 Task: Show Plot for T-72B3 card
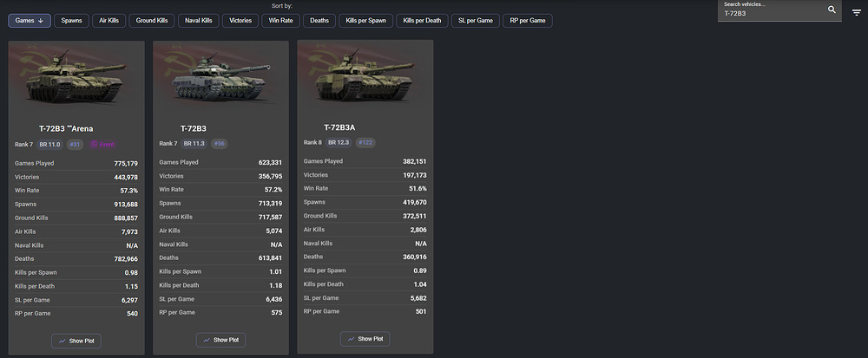tap(220, 340)
